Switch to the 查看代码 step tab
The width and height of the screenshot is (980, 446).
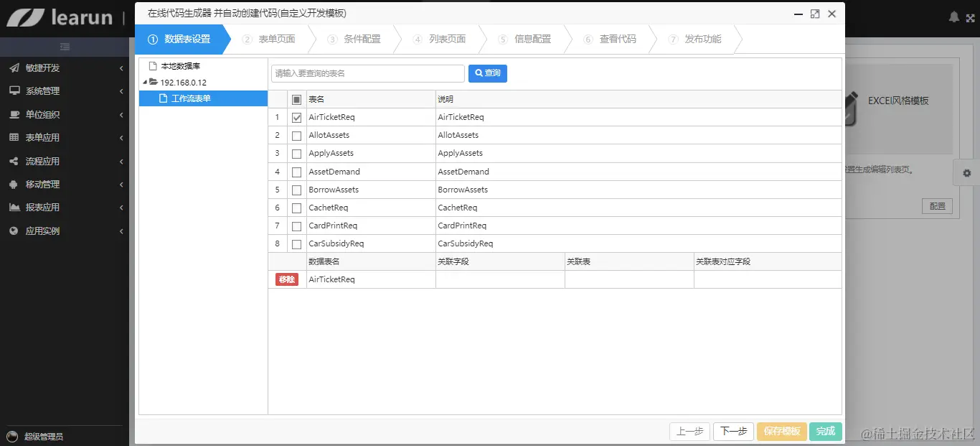(618, 40)
